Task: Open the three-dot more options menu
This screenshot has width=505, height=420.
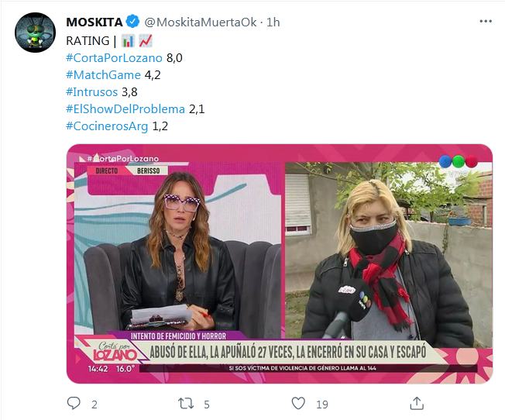Action: (486, 21)
